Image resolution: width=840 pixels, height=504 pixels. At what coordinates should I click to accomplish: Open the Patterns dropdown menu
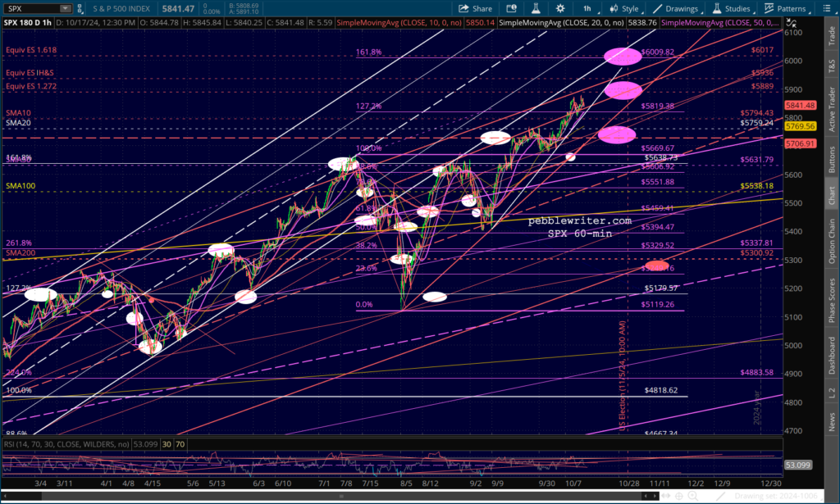tap(787, 8)
